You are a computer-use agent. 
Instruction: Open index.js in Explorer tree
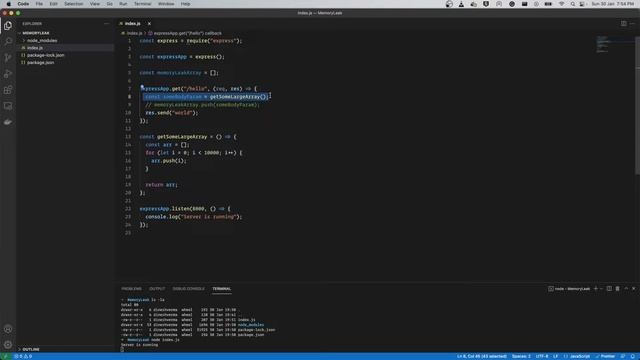click(x=35, y=48)
